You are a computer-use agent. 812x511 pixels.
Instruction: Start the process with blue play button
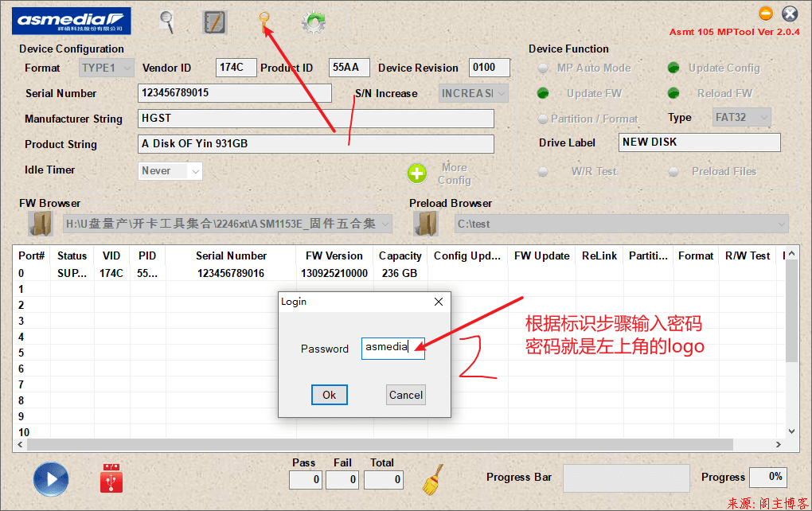[x=51, y=479]
